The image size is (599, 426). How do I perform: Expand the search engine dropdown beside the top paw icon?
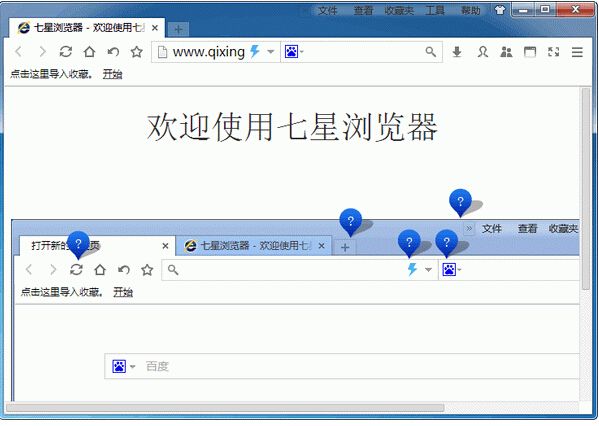(302, 52)
